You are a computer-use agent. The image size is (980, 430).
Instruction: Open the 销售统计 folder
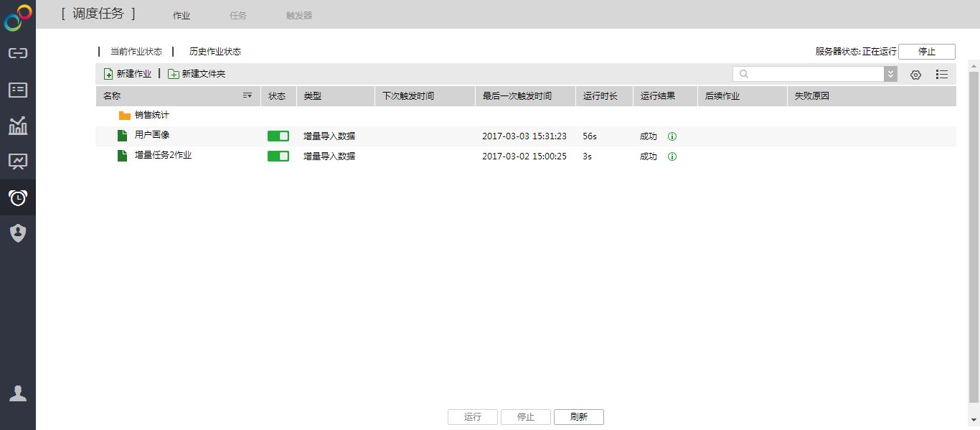[151, 115]
